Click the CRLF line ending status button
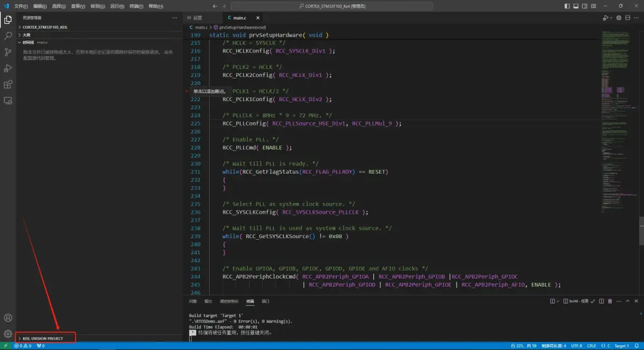644x350 pixels. point(592,346)
